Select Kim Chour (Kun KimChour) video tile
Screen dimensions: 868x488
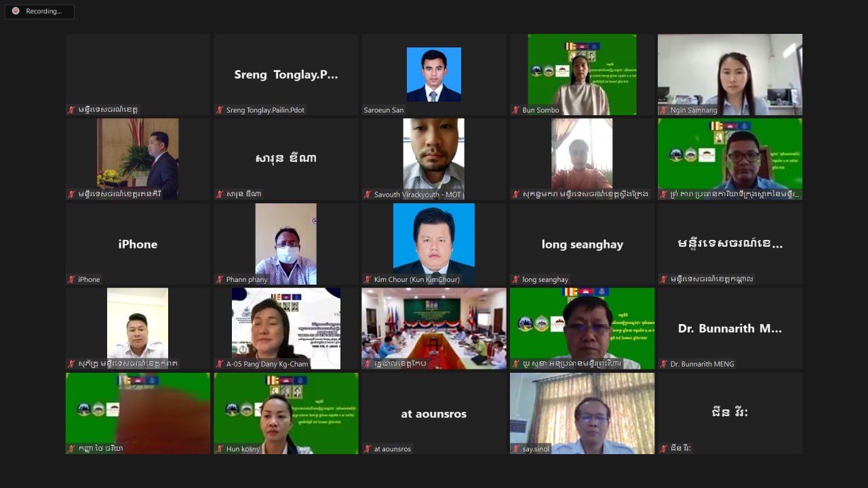coord(434,244)
